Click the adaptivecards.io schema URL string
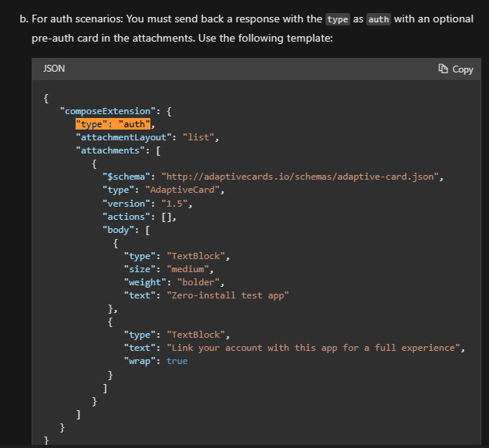 pos(300,177)
